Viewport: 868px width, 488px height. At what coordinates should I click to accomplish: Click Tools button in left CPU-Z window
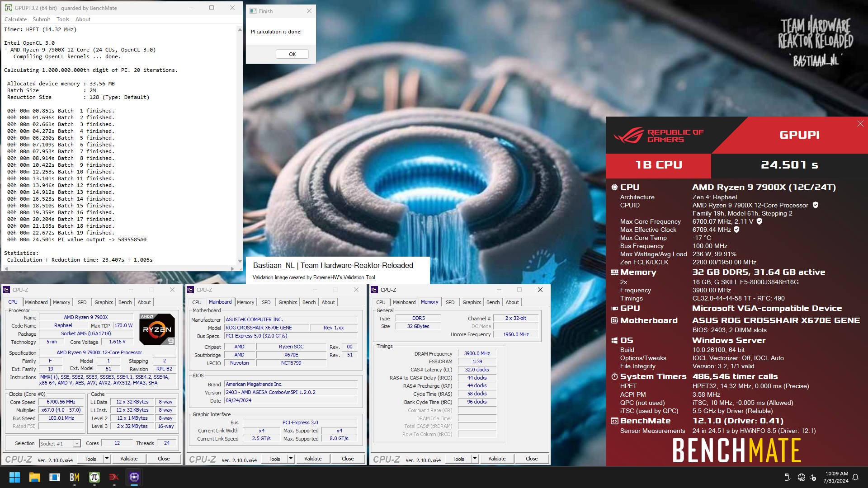[x=90, y=459]
